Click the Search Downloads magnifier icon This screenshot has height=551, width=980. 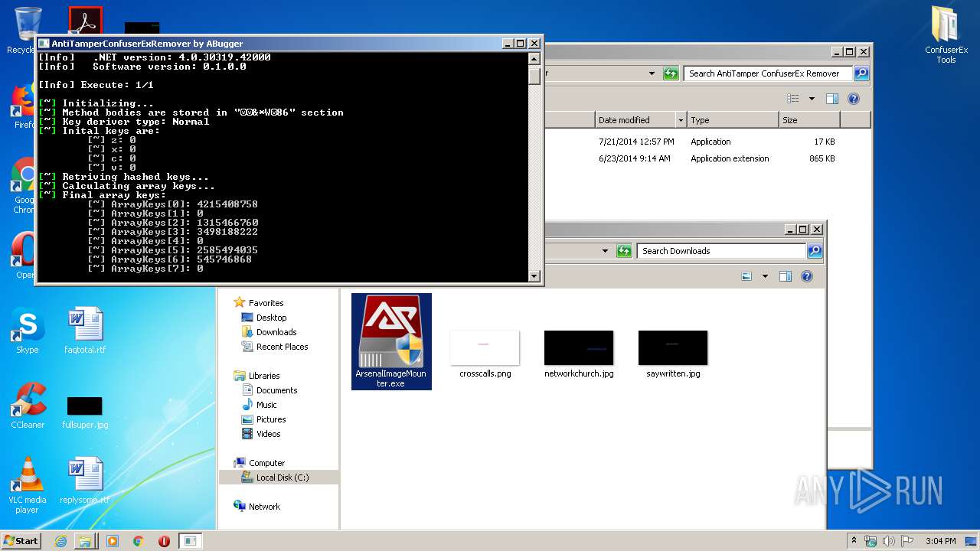(x=815, y=251)
